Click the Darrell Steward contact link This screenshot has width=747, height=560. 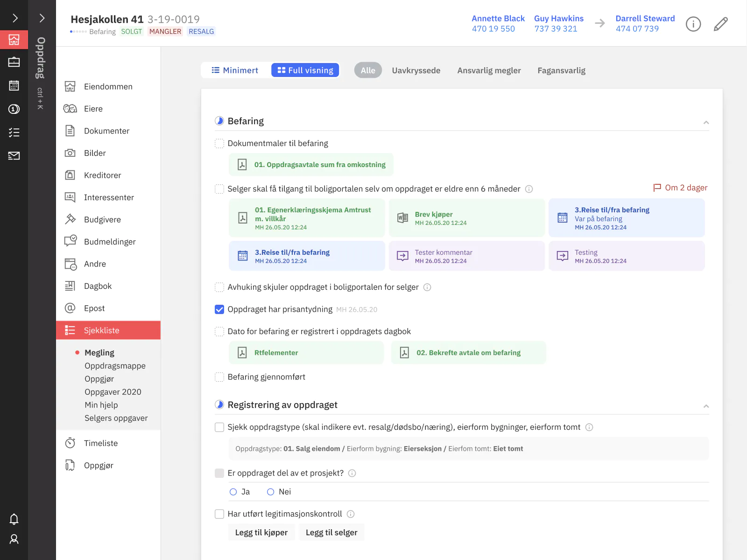click(645, 19)
